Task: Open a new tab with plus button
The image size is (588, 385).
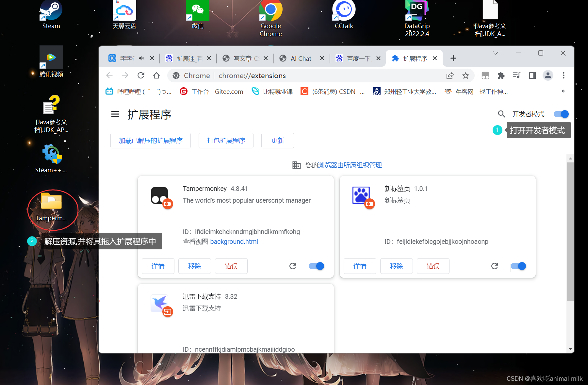Action: (x=453, y=58)
